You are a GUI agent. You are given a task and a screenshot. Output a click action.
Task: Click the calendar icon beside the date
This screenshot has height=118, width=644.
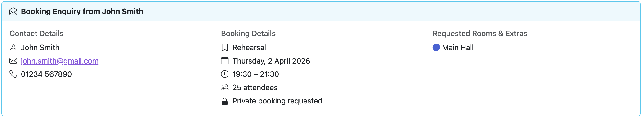pyautogui.click(x=224, y=61)
